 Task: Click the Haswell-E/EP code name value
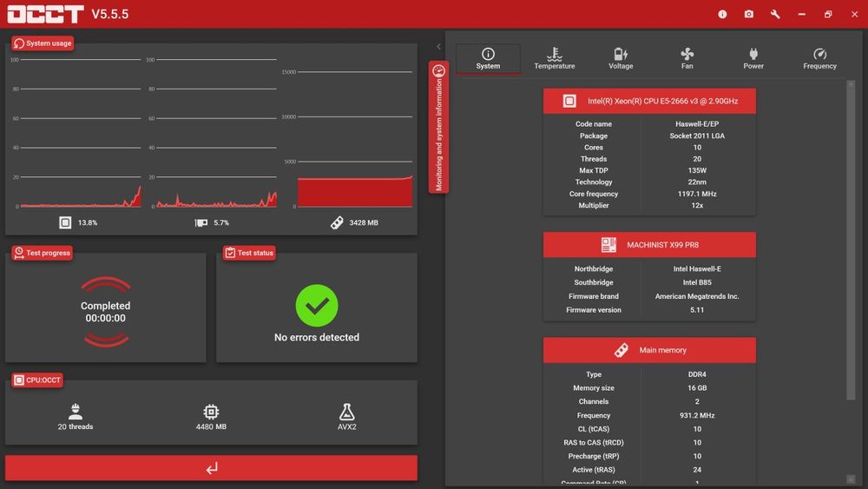pos(697,124)
